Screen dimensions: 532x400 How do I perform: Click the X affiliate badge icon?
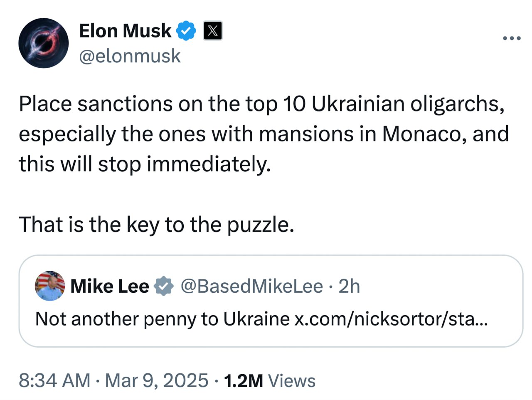pyautogui.click(x=212, y=31)
